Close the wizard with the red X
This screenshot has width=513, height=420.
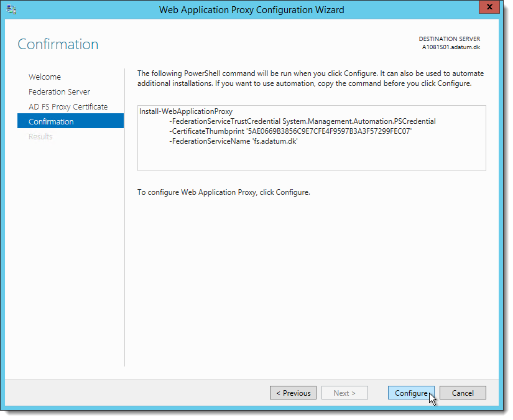tap(489, 7)
